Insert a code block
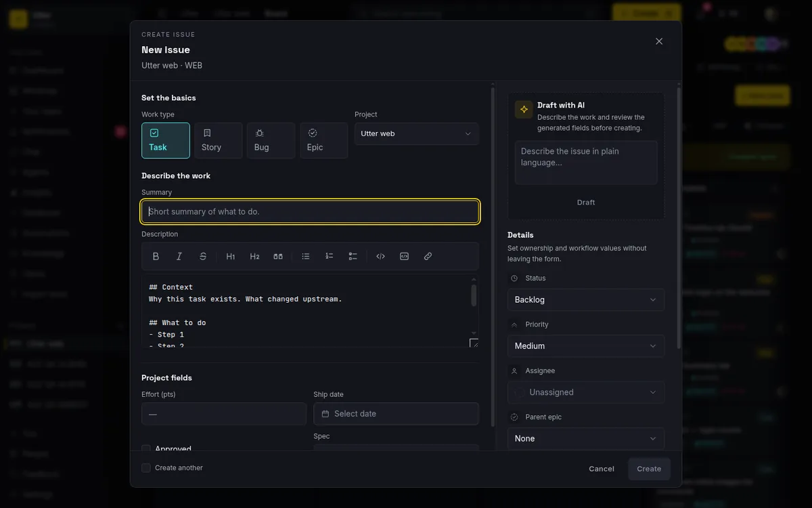812x508 pixels. 404,256
